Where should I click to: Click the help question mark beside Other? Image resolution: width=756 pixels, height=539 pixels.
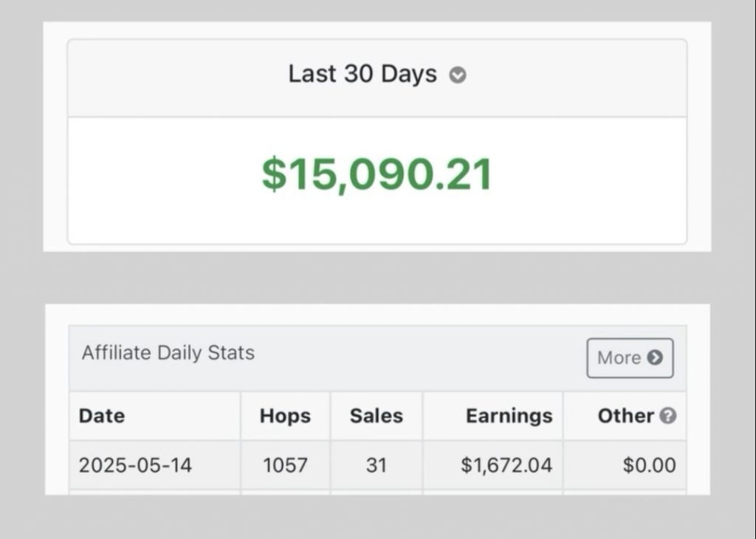(x=667, y=416)
